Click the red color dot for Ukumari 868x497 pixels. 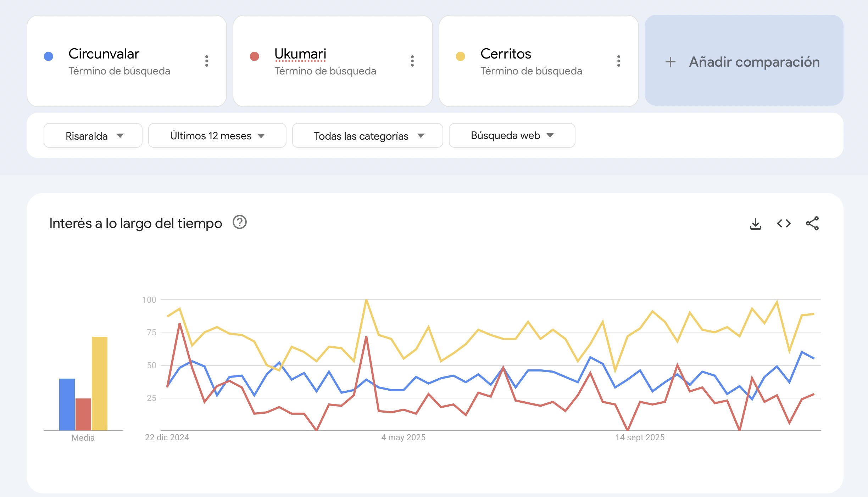(255, 56)
